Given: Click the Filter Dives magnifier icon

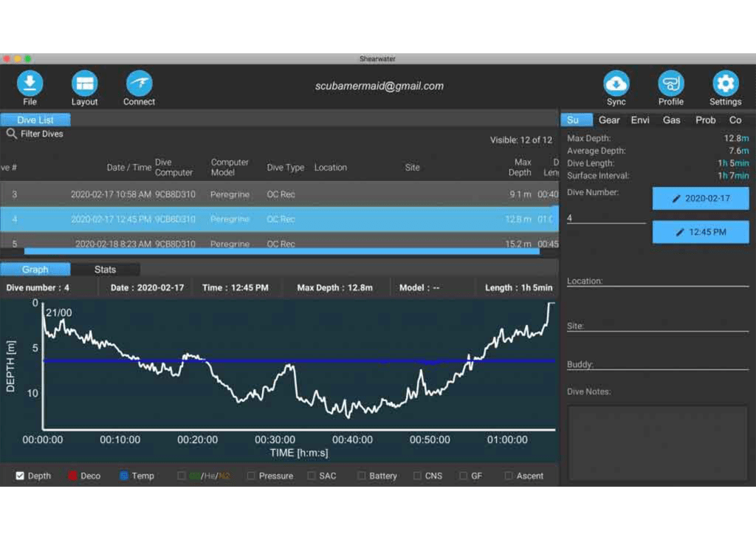Looking at the screenshot, I should [x=11, y=134].
